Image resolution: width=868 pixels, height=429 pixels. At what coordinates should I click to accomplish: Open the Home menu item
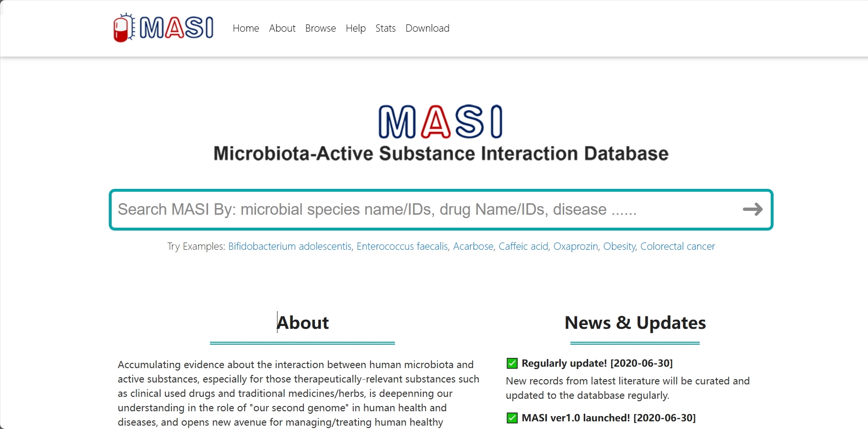246,28
